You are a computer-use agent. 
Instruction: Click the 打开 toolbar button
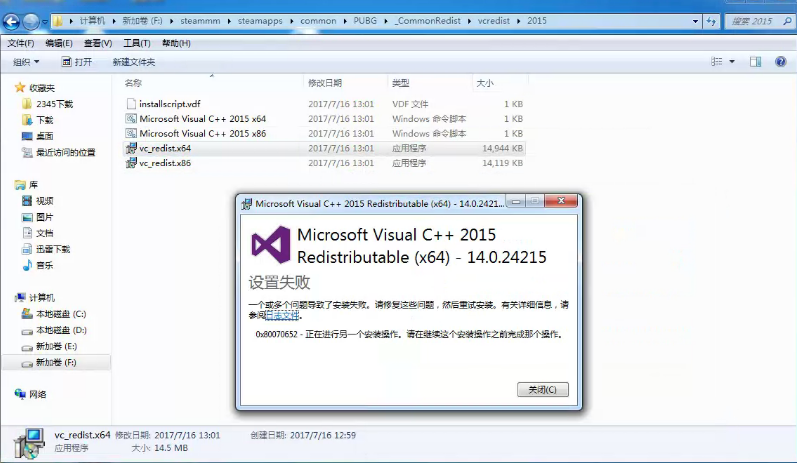coord(77,62)
